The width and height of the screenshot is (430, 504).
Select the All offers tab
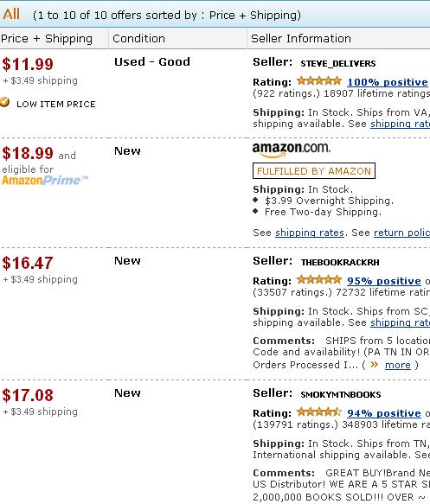pos(11,15)
